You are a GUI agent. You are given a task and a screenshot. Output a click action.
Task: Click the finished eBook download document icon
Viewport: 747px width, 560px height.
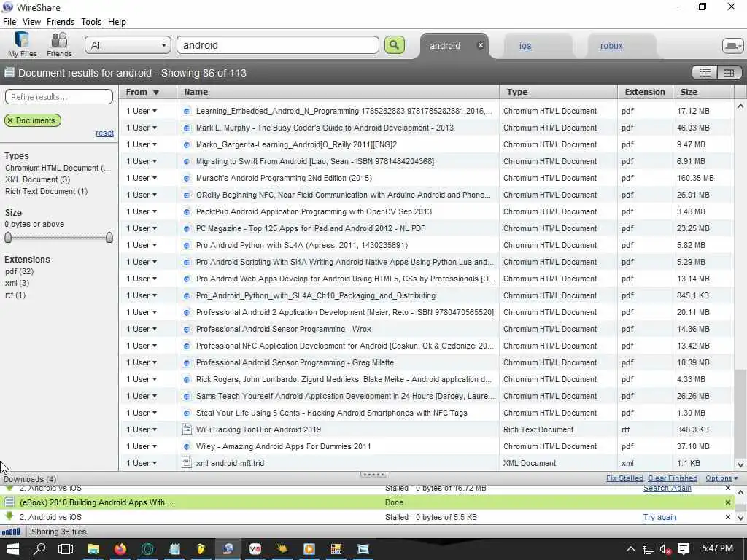[x=9, y=502]
